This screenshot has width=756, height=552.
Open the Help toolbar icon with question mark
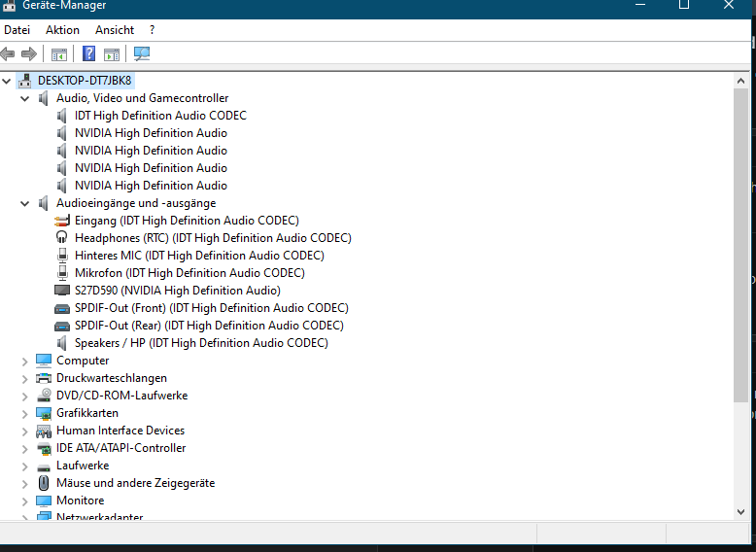[88, 53]
